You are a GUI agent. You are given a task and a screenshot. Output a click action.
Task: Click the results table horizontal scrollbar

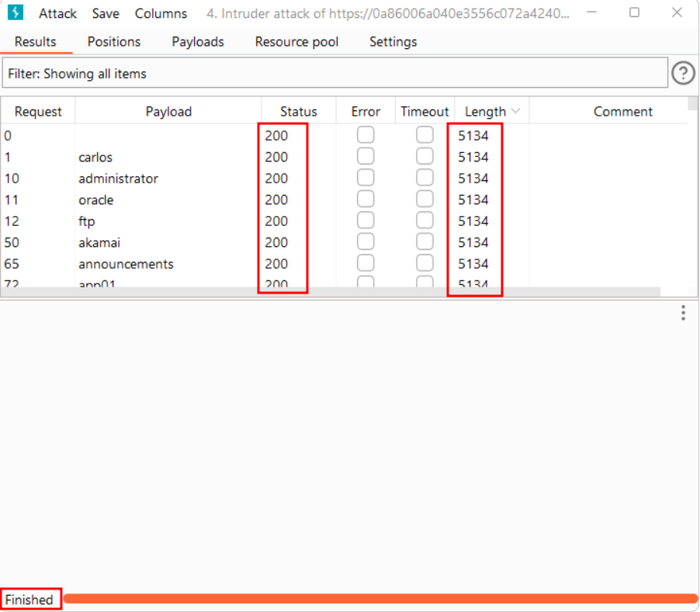[331, 291]
